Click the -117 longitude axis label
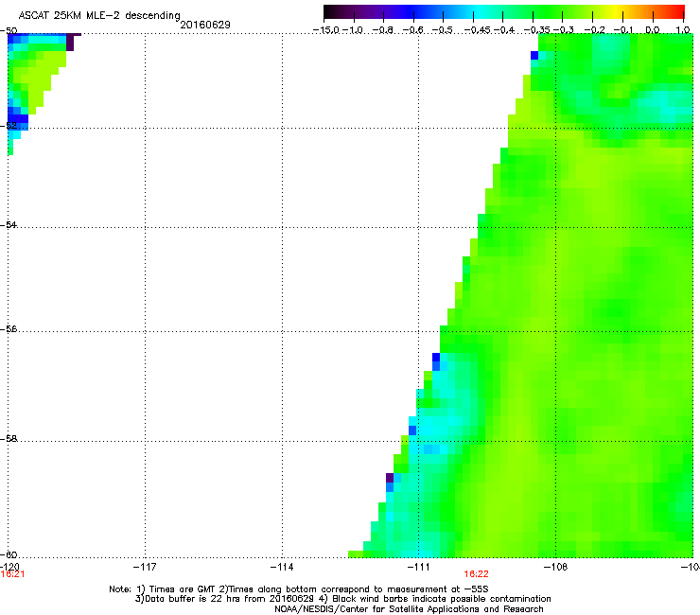The height and width of the screenshot is (615, 700). point(145,567)
